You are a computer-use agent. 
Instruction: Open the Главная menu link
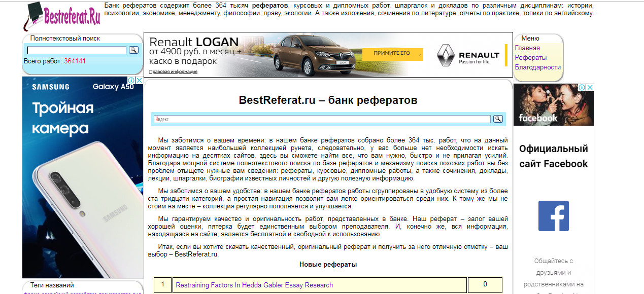pos(527,48)
